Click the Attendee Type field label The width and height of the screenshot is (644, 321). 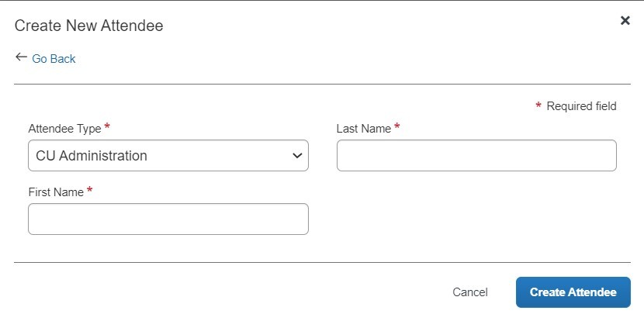pos(64,129)
